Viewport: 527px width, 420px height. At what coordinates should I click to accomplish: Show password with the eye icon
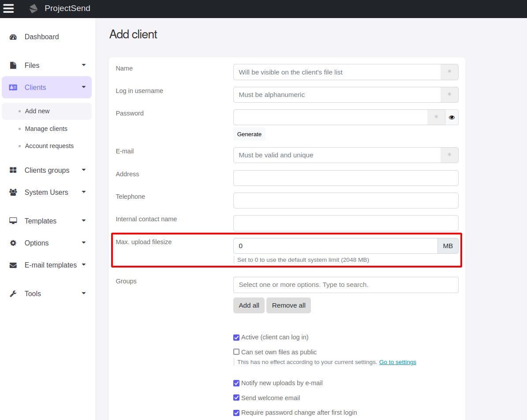452,117
